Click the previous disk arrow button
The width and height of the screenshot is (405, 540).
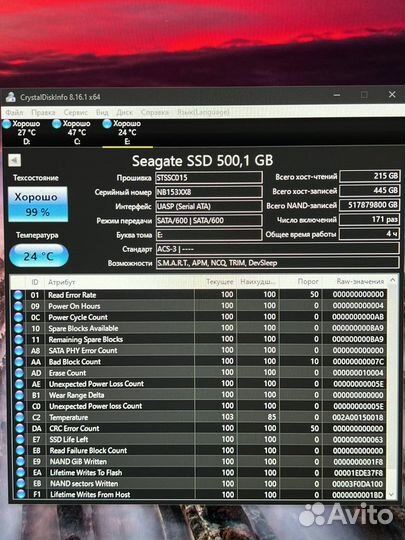[14, 160]
